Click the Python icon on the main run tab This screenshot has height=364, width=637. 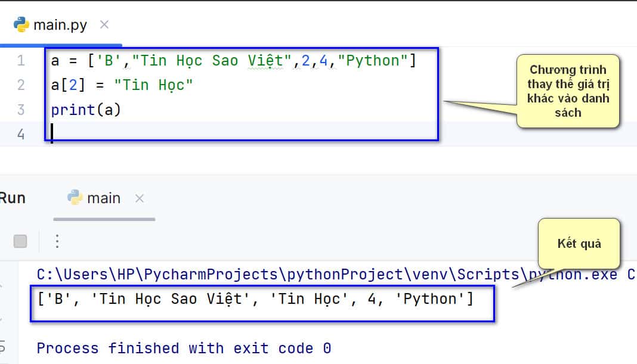[x=75, y=198]
